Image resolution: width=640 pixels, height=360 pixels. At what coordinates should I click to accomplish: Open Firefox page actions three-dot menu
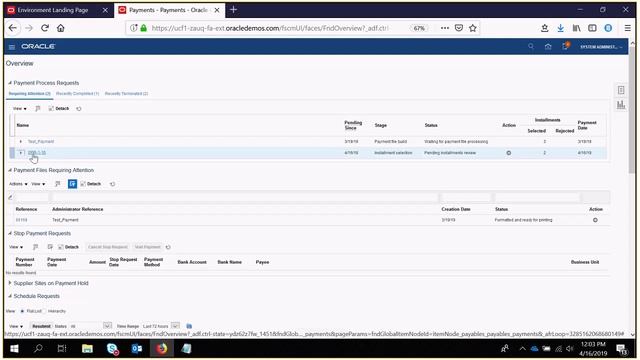[x=445, y=28]
